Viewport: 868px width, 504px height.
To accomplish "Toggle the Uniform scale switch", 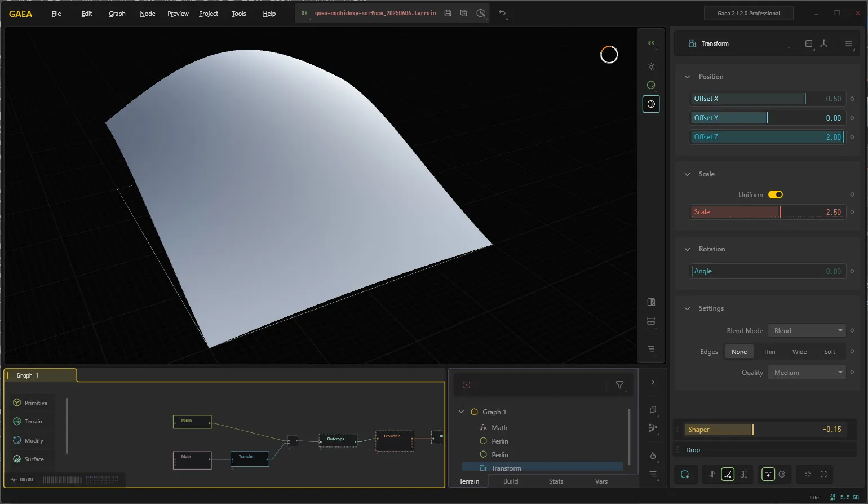I will pyautogui.click(x=776, y=194).
